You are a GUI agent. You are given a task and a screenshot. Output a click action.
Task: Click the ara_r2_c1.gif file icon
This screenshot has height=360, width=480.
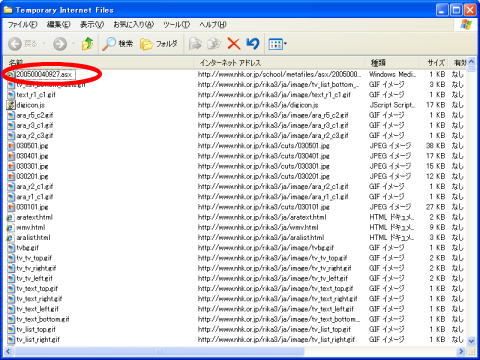pyautogui.click(x=11, y=187)
